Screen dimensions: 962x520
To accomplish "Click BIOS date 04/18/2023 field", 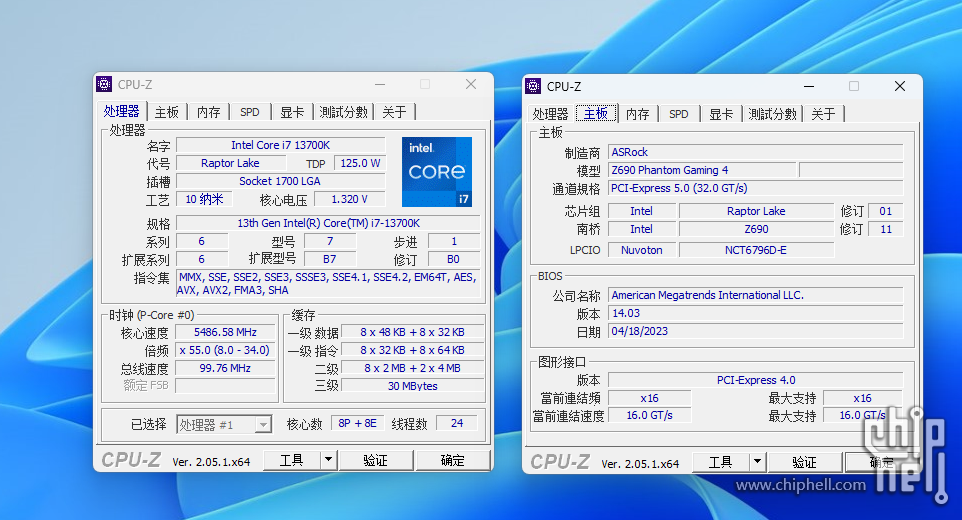I will point(756,331).
